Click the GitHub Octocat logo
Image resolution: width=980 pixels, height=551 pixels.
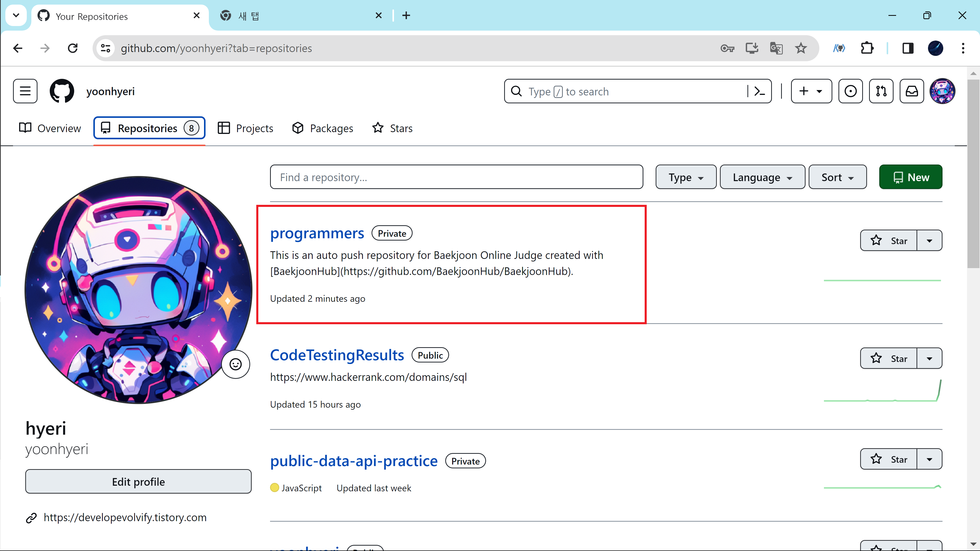[62, 91]
